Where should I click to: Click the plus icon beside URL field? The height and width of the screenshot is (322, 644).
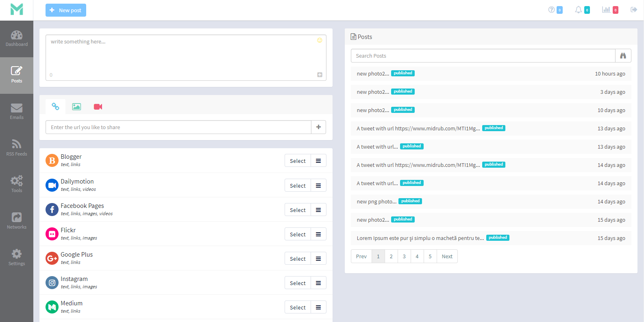[x=318, y=127]
